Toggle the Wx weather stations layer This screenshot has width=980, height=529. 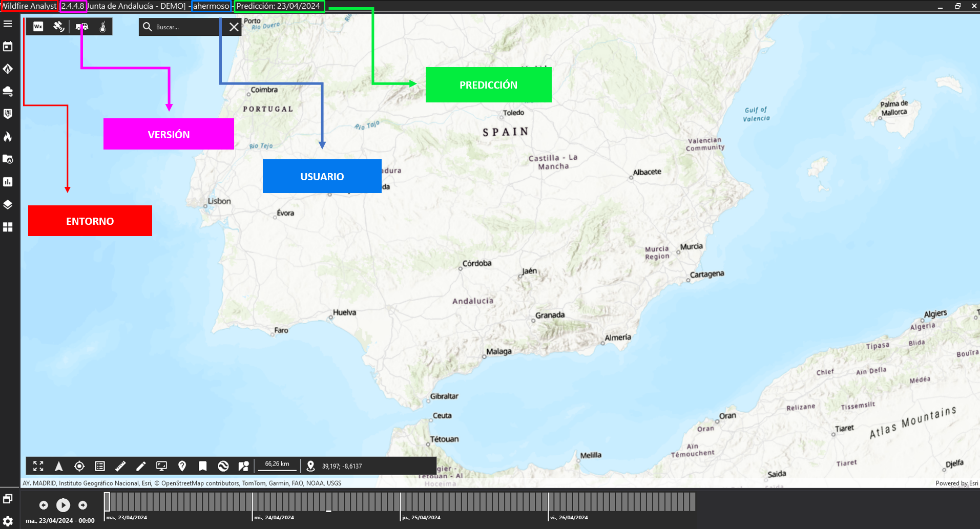click(x=38, y=27)
